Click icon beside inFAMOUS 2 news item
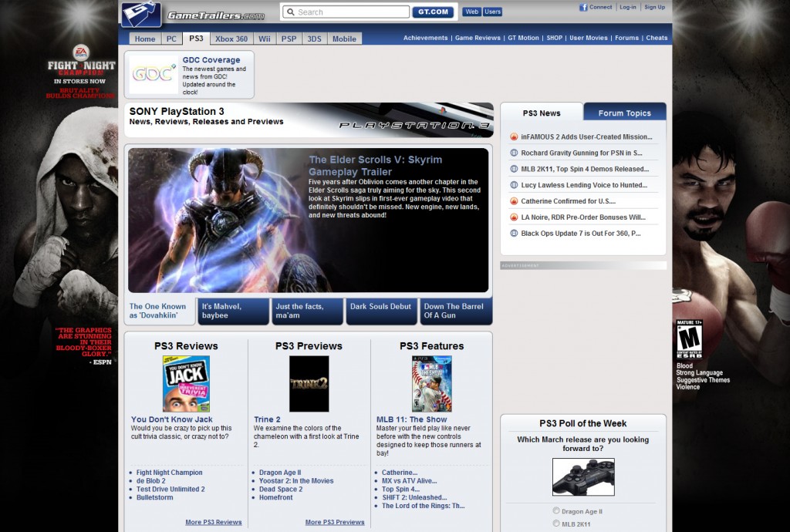The height and width of the screenshot is (532, 790). click(514, 137)
